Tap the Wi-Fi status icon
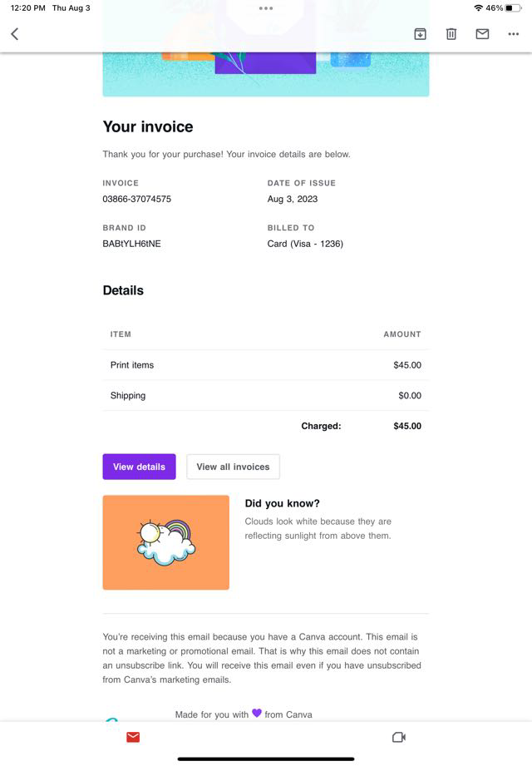Screen dimensions: 532x766 pyautogui.click(x=478, y=8)
